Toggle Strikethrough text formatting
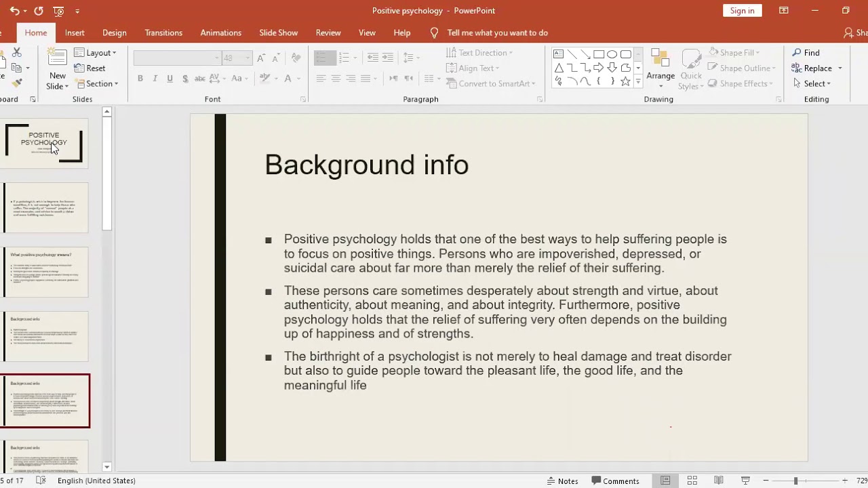This screenshot has width=868, height=488. click(x=200, y=79)
